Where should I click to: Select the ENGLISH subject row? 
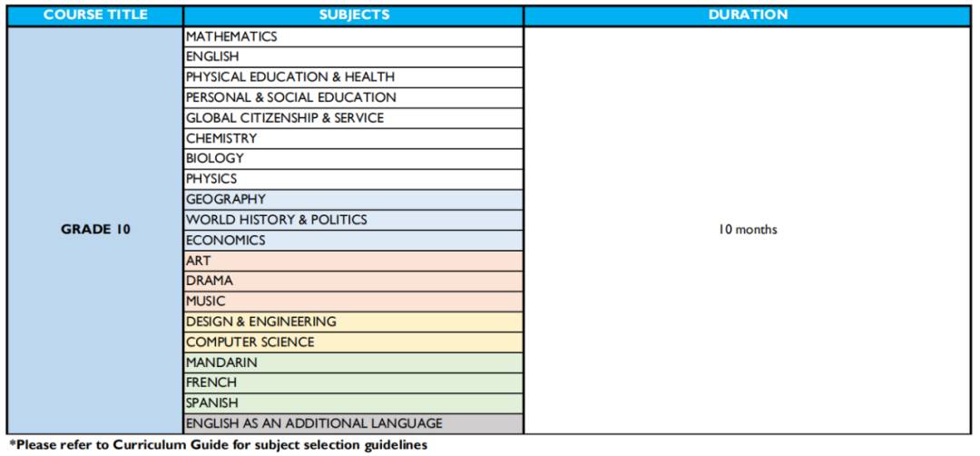coord(353,56)
